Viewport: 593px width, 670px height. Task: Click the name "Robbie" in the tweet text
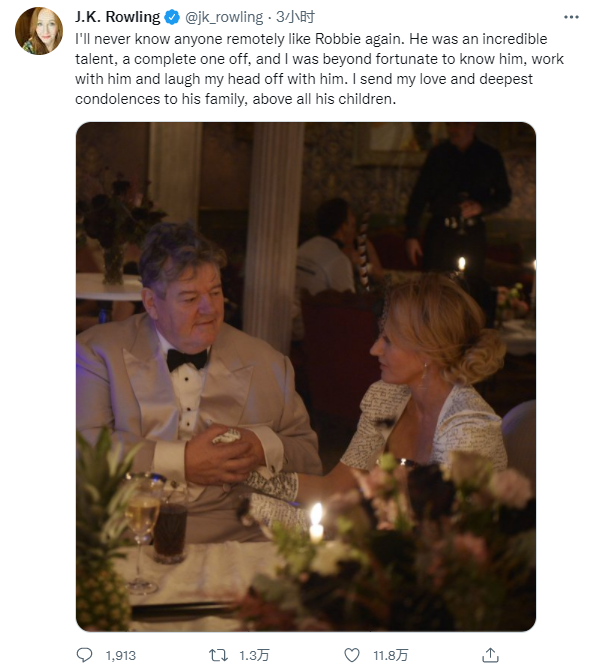[338, 39]
